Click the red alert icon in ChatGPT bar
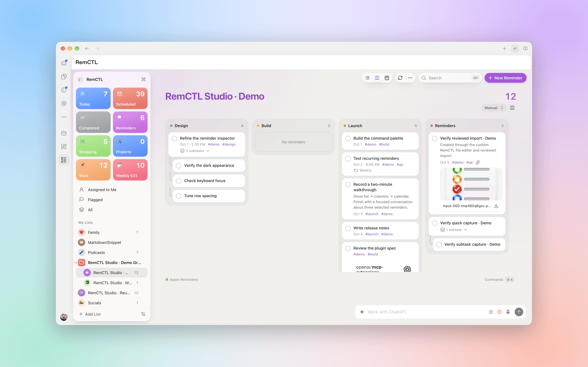Viewport: 588px width, 367px height. (499, 312)
